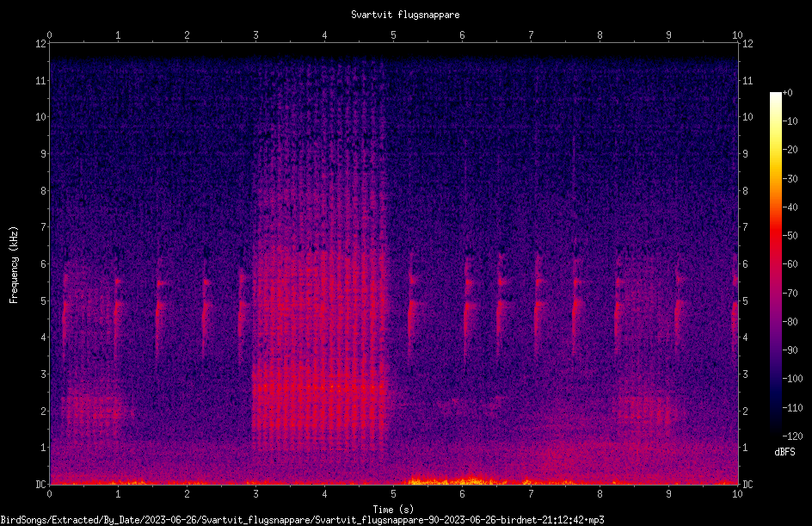Click the "DC" label on the right frequency axis
Image resolution: width=812 pixels, height=526 pixels.
point(747,485)
